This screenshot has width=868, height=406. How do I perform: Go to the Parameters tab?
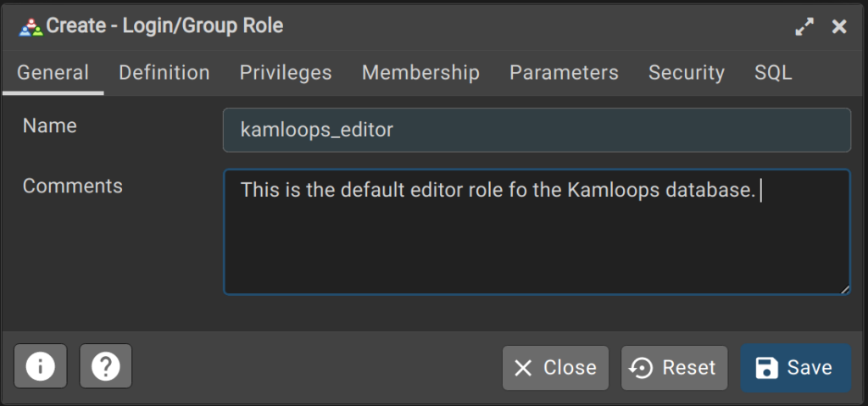tap(564, 73)
